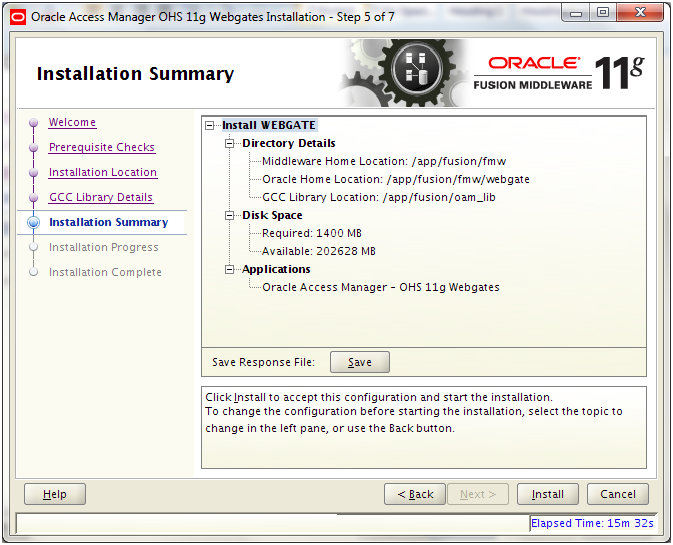This screenshot has height=545, width=673.
Task: Click the Welcome step bullet marker
Action: pyautogui.click(x=33, y=123)
